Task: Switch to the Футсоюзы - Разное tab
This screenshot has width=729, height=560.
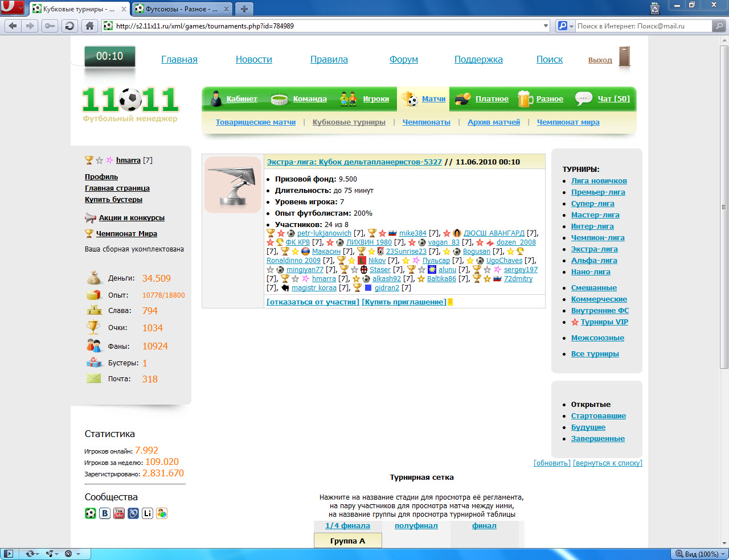Action: [x=181, y=9]
